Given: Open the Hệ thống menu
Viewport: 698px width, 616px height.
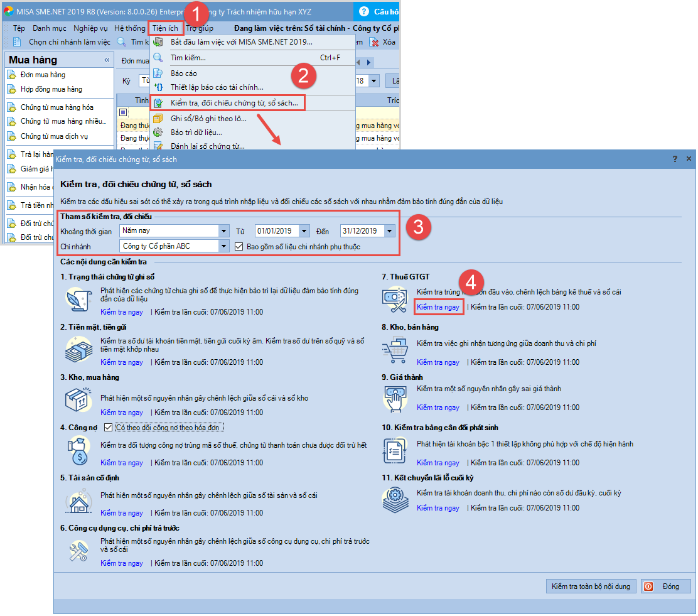Looking at the screenshot, I should click(129, 28).
